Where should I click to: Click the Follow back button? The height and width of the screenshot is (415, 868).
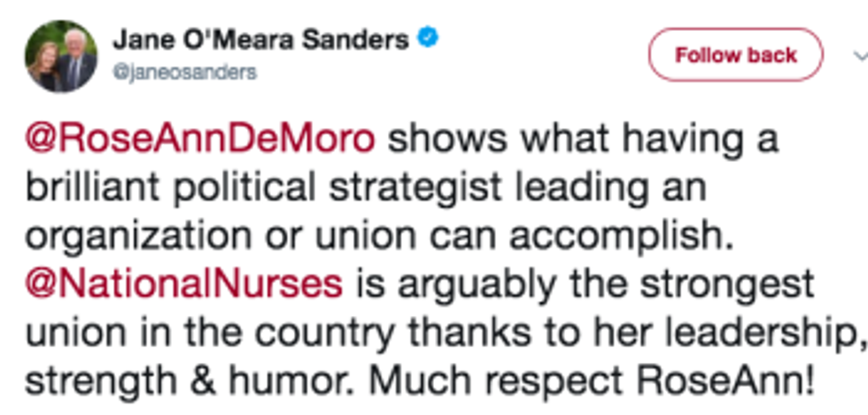736,55
